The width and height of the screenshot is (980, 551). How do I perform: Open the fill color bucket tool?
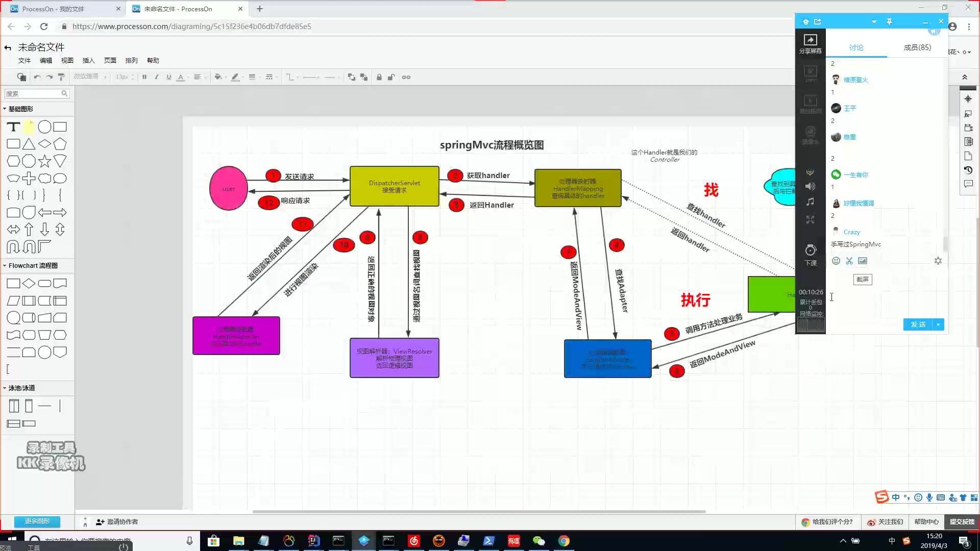tap(218, 77)
